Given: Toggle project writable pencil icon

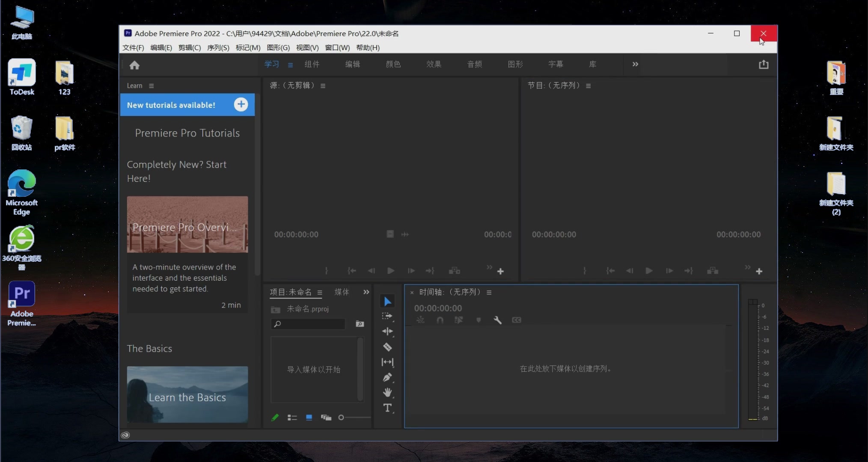Looking at the screenshot, I should pos(275,418).
